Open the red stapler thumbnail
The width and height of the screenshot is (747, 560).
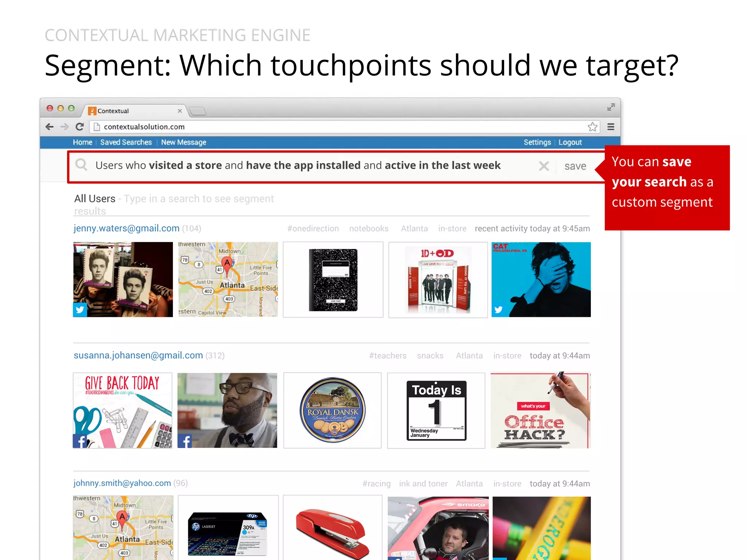333,528
